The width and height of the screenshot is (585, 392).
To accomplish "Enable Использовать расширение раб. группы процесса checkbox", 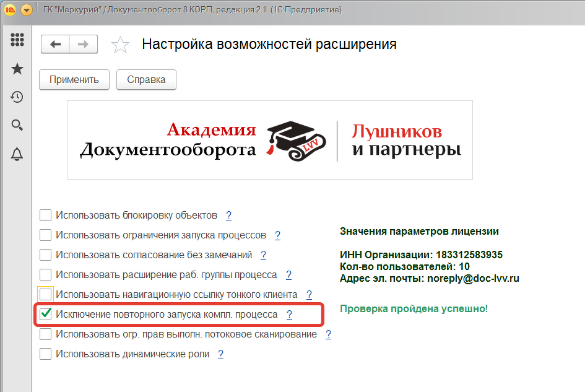I will click(x=46, y=275).
